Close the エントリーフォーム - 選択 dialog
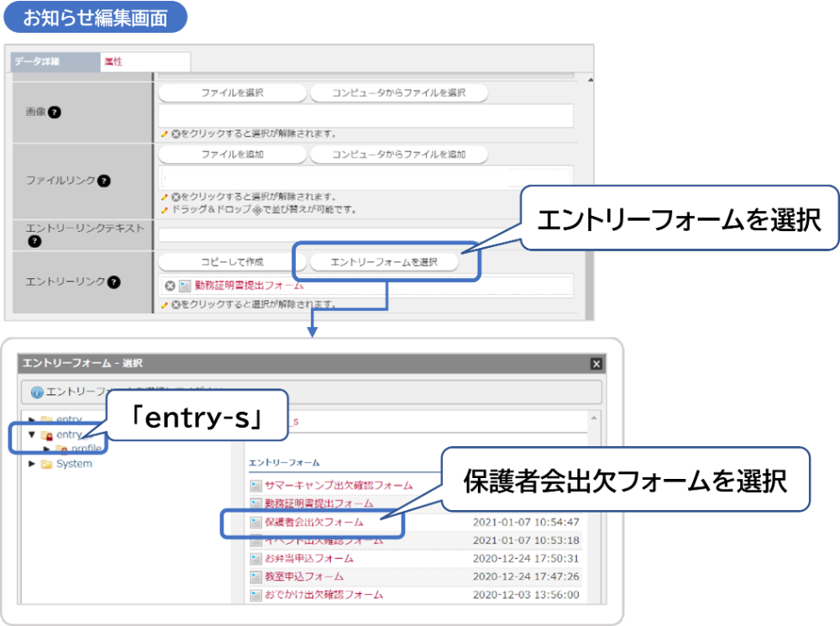This screenshot has height=626, width=840. [x=596, y=364]
